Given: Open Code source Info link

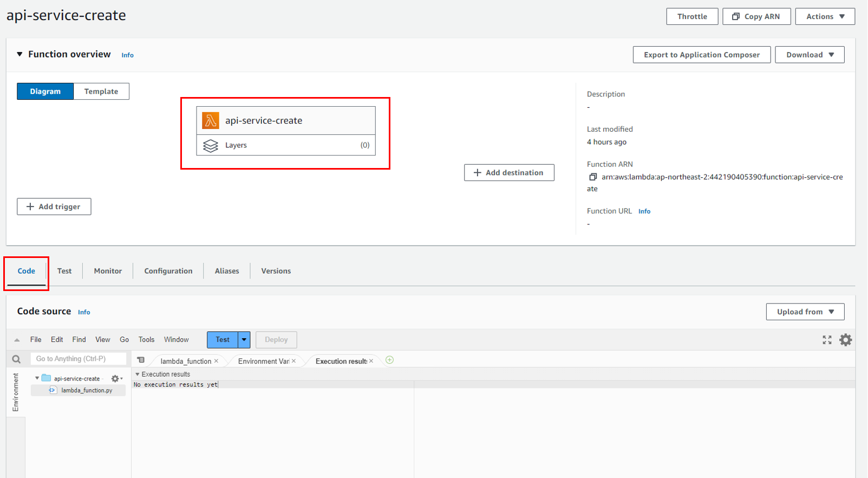Looking at the screenshot, I should pos(84,312).
